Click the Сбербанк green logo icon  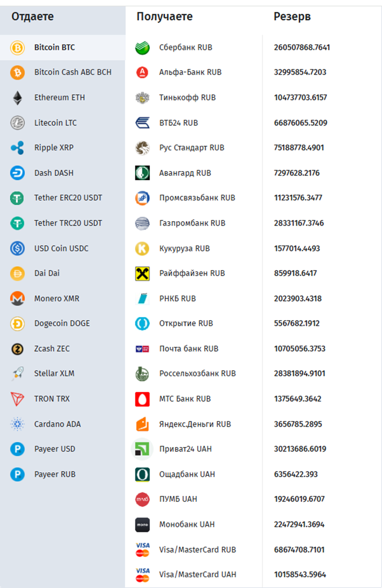[x=142, y=48]
